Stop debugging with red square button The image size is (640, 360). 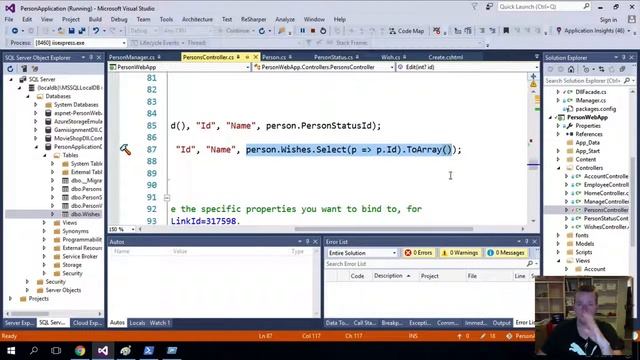(x=313, y=31)
